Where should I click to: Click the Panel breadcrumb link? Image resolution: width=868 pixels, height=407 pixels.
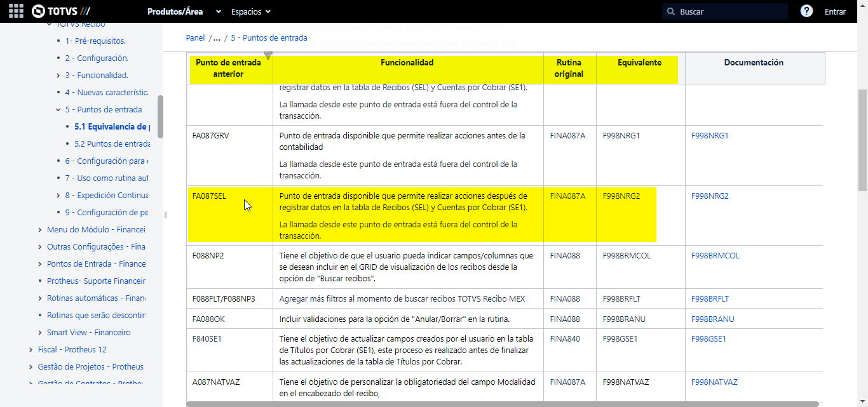tap(195, 37)
